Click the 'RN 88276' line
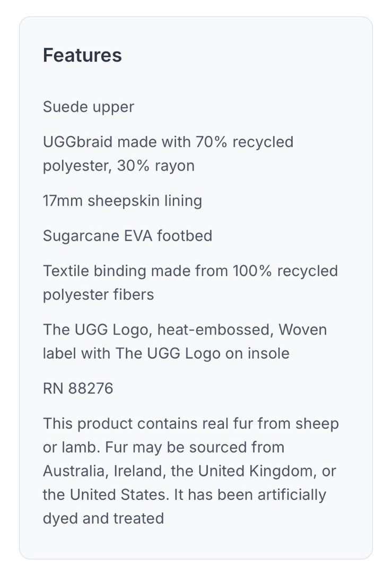This screenshot has height=581, width=392. [x=78, y=389]
